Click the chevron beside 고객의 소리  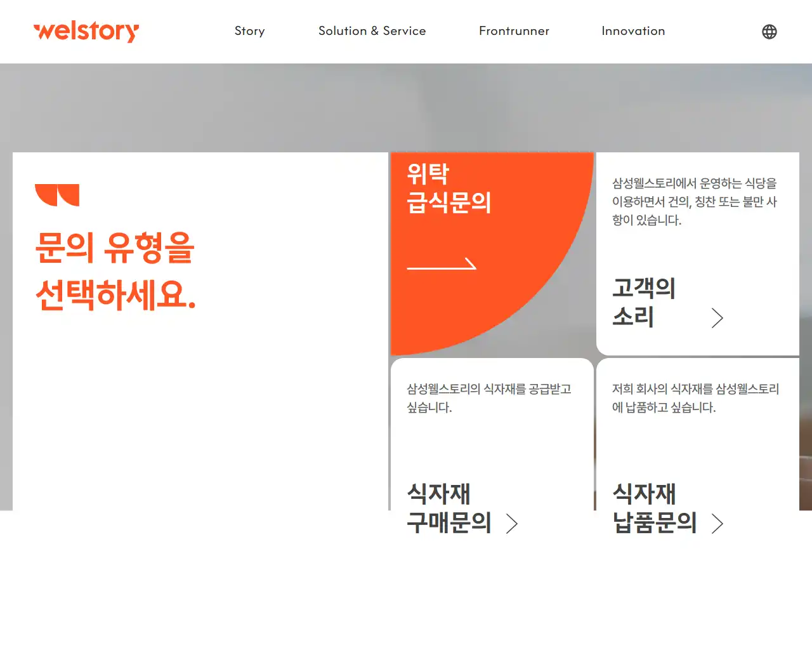click(x=717, y=318)
